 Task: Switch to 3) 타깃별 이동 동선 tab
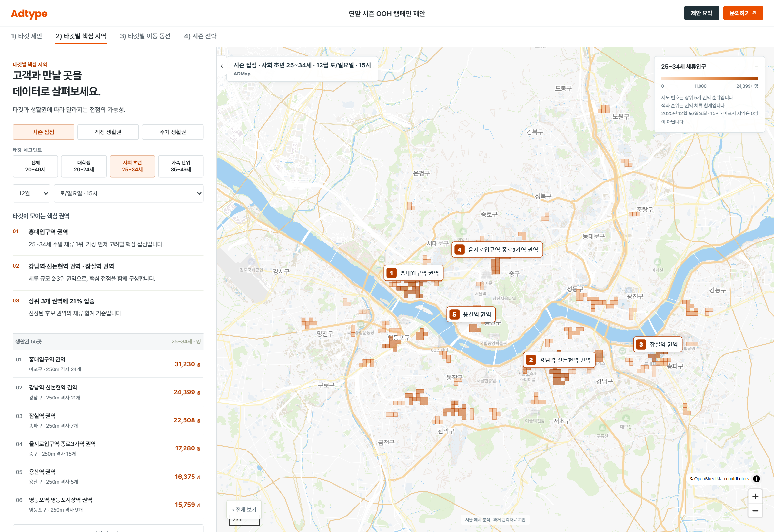[145, 36]
